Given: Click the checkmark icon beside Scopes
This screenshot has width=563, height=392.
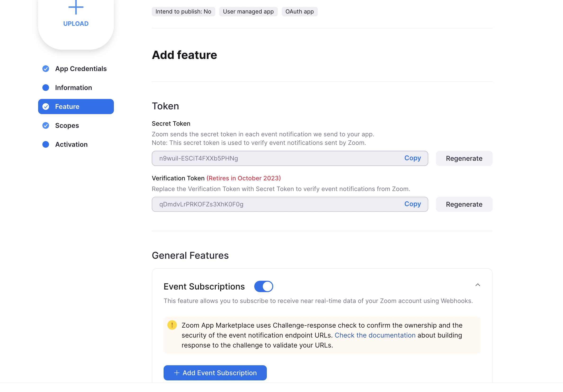Looking at the screenshot, I should [46, 125].
